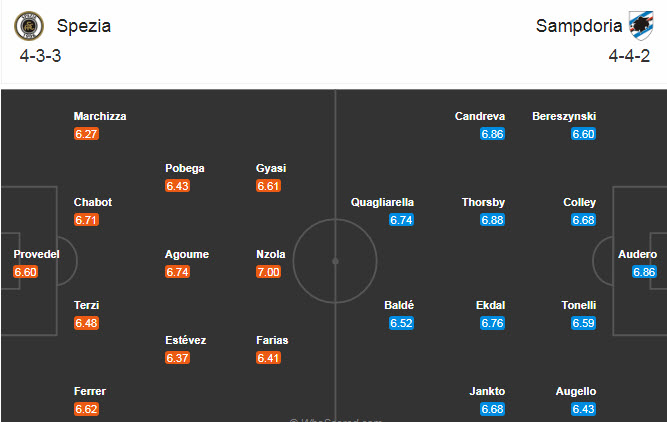Click Chabot's 6.71 rating badge
The height and width of the screenshot is (422, 667).
(87, 220)
